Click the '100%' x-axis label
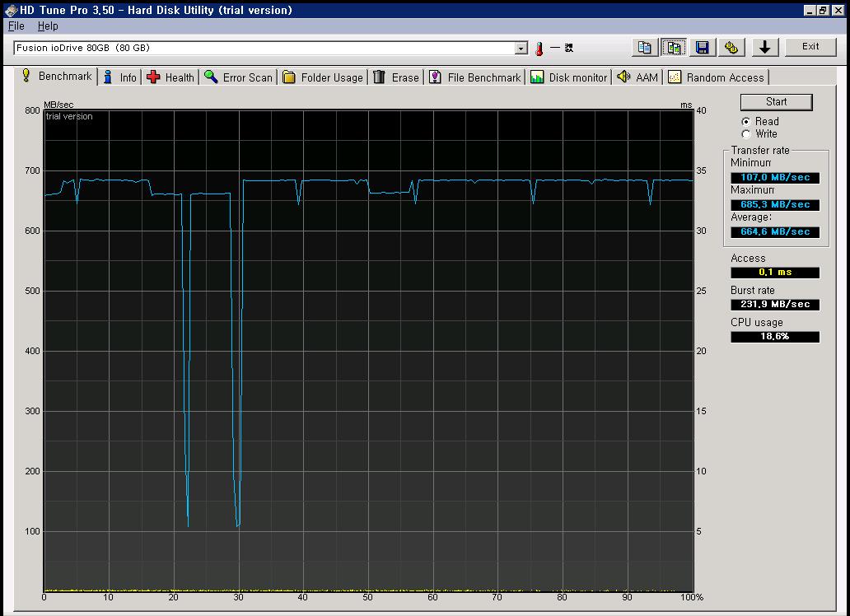 [x=692, y=597]
